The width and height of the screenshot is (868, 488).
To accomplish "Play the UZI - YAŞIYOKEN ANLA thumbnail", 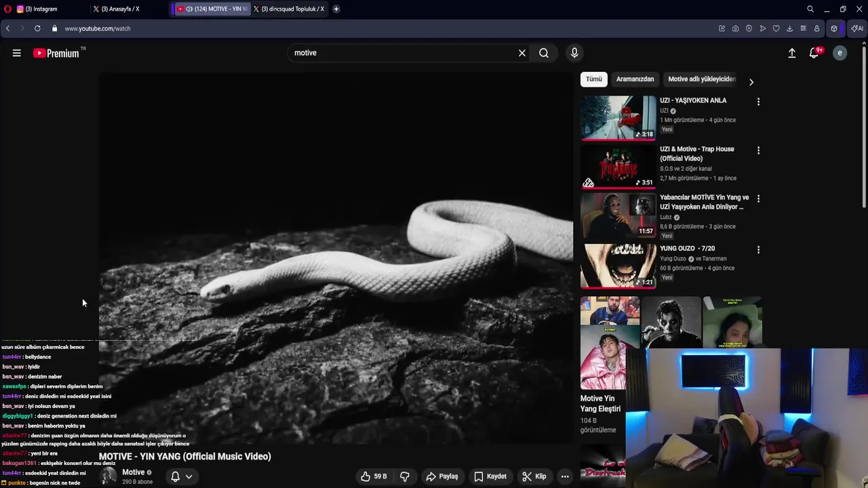I will (x=618, y=117).
